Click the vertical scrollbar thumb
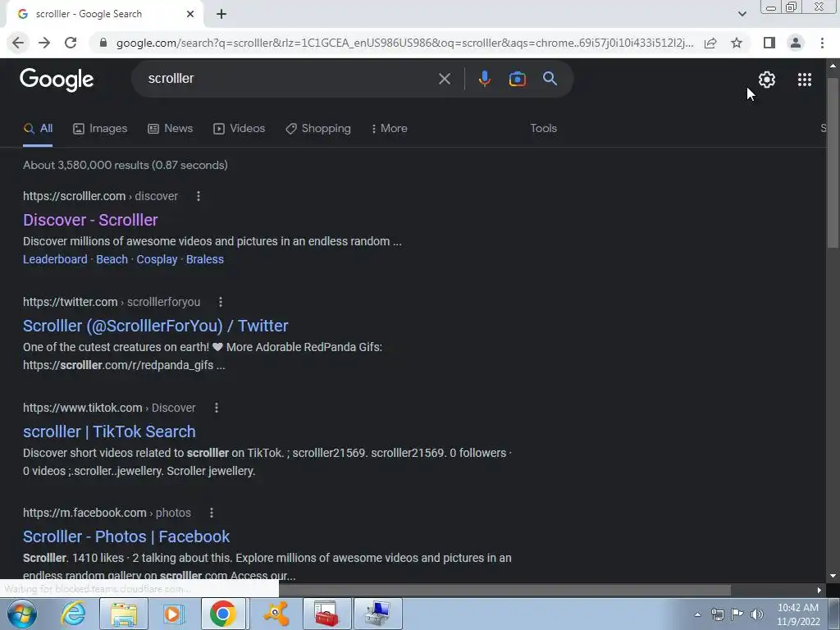Screen dimensions: 840x630 pos(833,162)
